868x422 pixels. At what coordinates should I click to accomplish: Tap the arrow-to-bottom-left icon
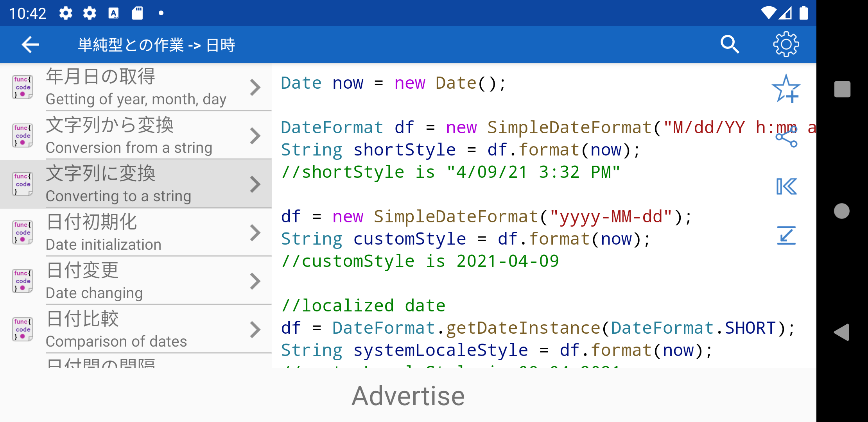coord(786,235)
